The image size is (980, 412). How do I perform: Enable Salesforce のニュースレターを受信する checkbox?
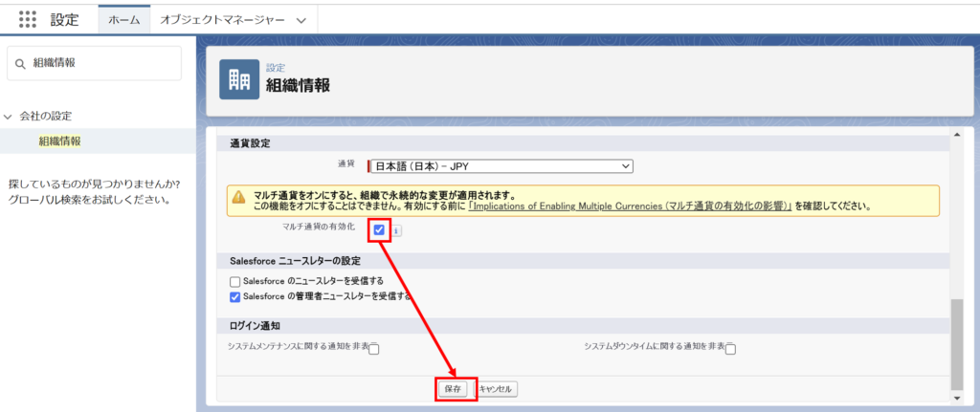(x=235, y=281)
